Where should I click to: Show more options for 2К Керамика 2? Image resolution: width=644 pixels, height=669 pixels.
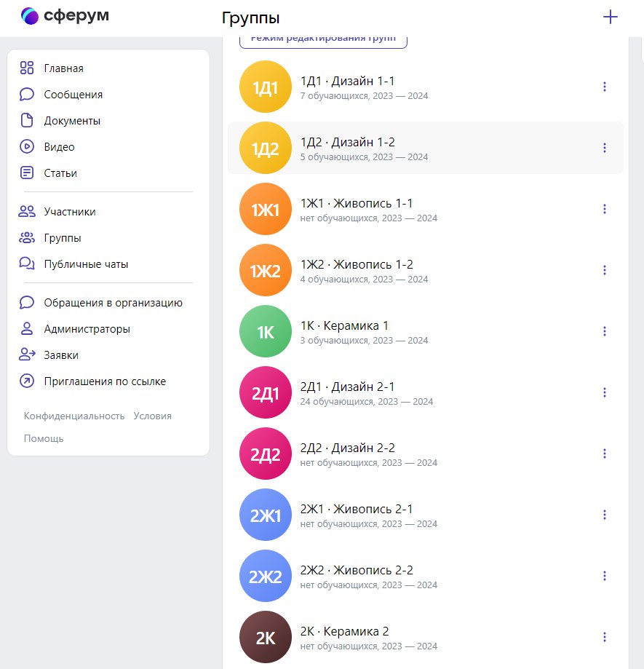point(604,637)
